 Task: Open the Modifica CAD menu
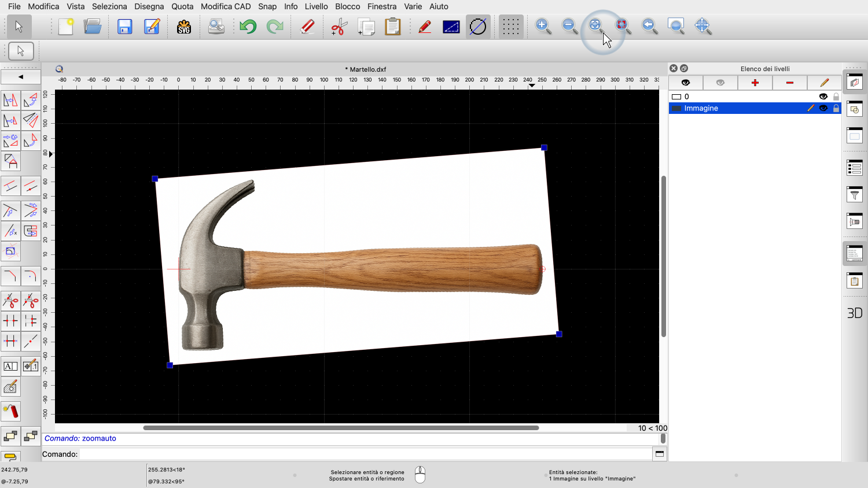[226, 6]
